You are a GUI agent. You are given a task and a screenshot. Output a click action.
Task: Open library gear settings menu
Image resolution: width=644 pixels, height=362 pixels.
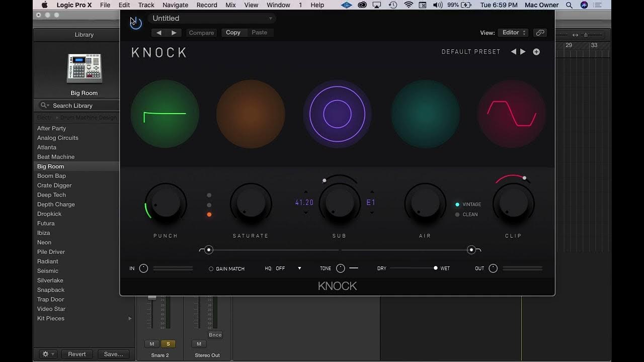(x=48, y=354)
